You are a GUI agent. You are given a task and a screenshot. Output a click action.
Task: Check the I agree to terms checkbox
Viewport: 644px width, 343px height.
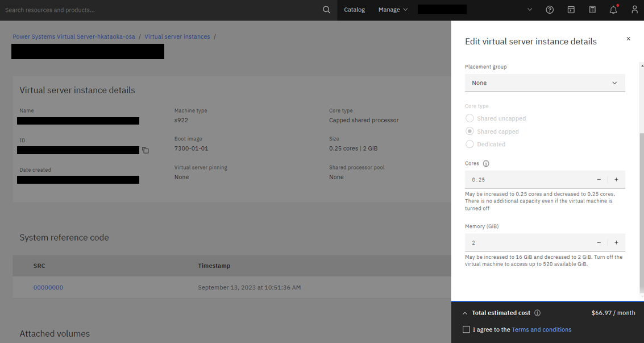pyautogui.click(x=466, y=329)
